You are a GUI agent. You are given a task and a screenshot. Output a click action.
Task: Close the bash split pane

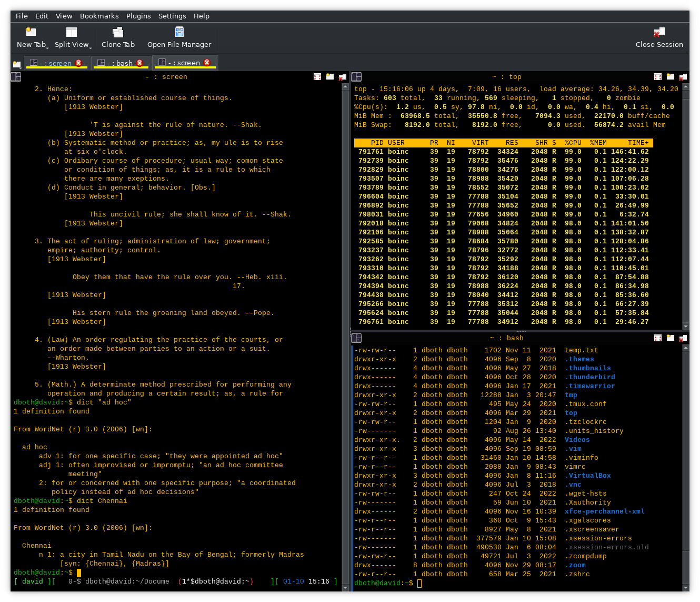click(x=683, y=338)
